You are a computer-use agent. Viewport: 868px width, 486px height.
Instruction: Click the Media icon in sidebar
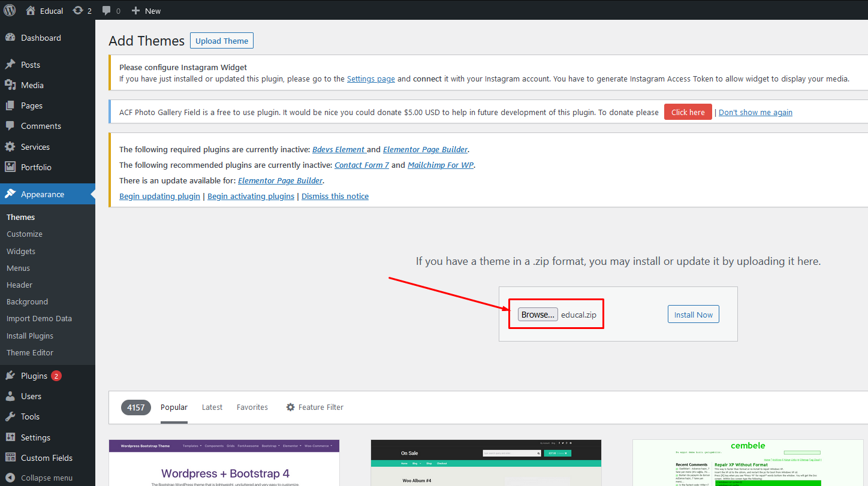coord(10,85)
